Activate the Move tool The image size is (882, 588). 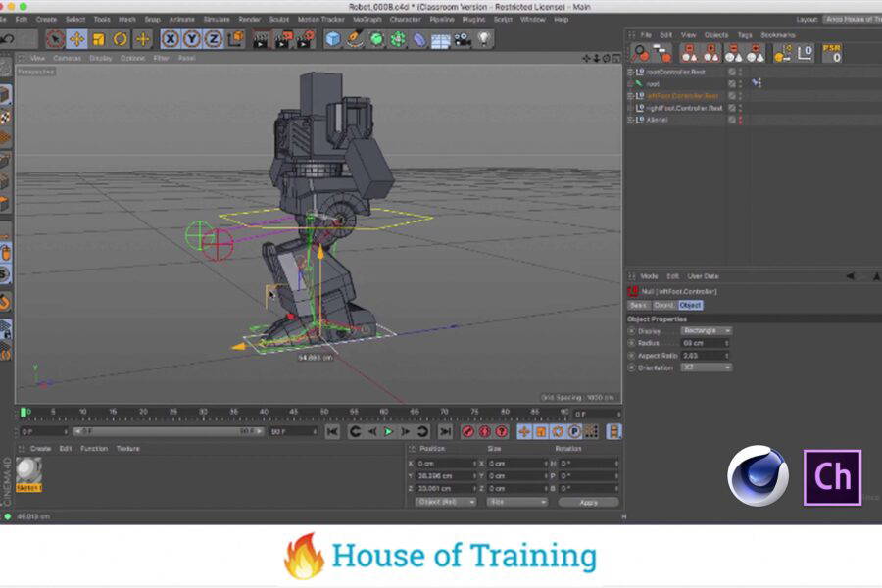pyautogui.click(x=76, y=39)
